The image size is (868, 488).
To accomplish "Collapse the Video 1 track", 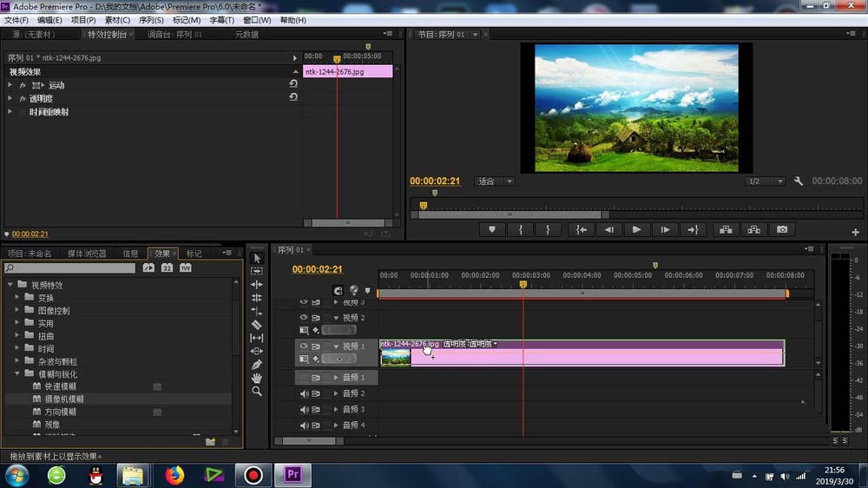I will (x=335, y=346).
